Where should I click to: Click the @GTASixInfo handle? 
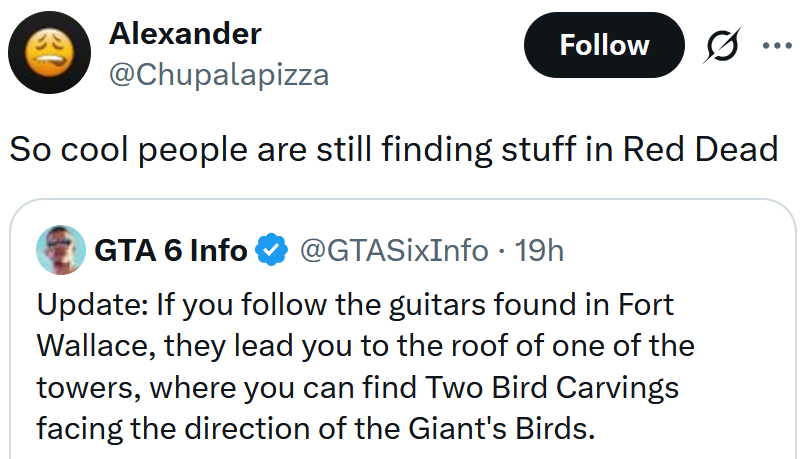394,250
